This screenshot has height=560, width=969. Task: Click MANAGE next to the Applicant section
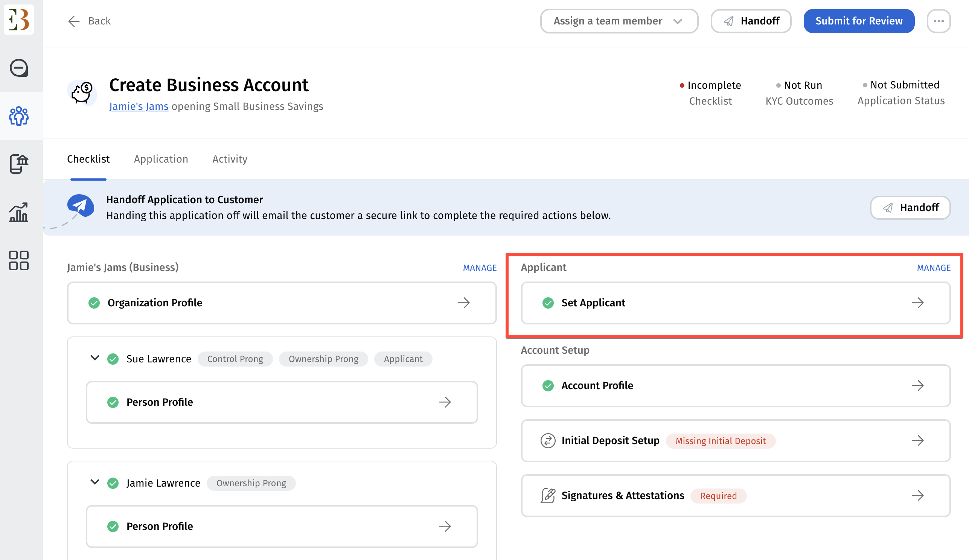pyautogui.click(x=933, y=268)
